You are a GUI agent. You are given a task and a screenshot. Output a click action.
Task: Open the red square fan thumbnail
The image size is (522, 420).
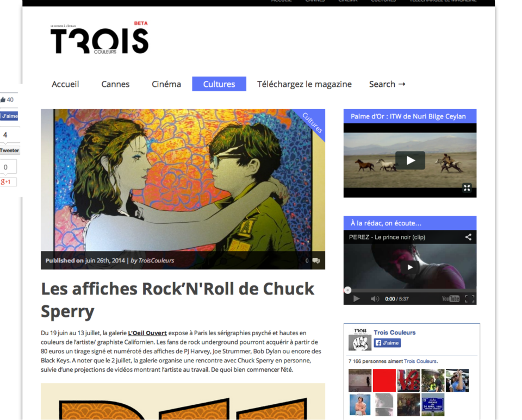pyautogui.click(x=384, y=380)
